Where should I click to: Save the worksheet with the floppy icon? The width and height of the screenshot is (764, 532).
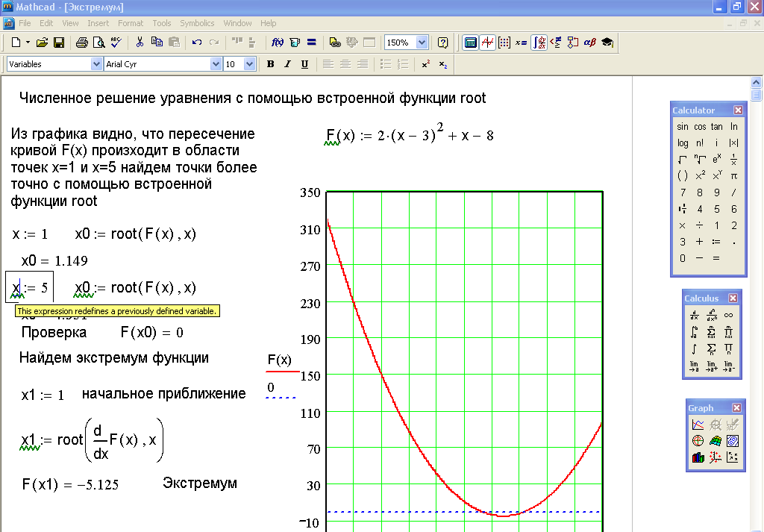click(x=59, y=43)
